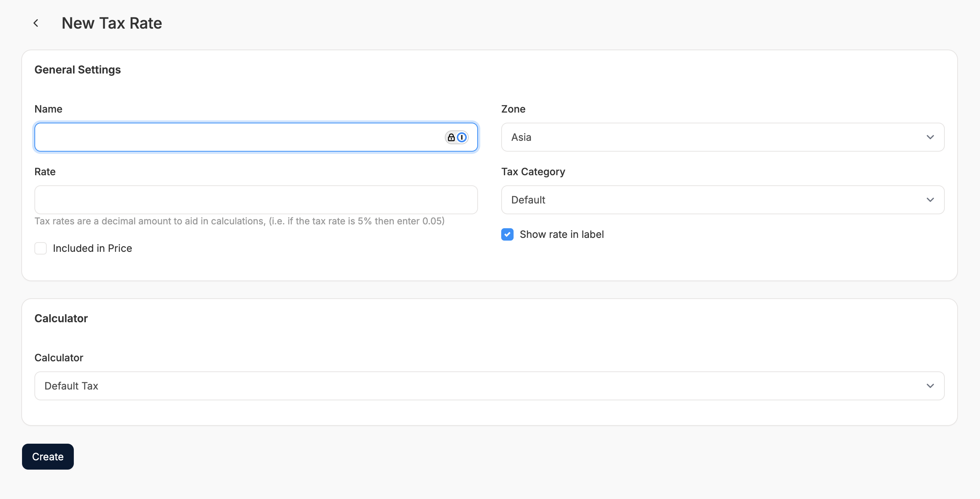The image size is (980, 499).
Task: Click the Calculator section heading
Action: [61, 318]
